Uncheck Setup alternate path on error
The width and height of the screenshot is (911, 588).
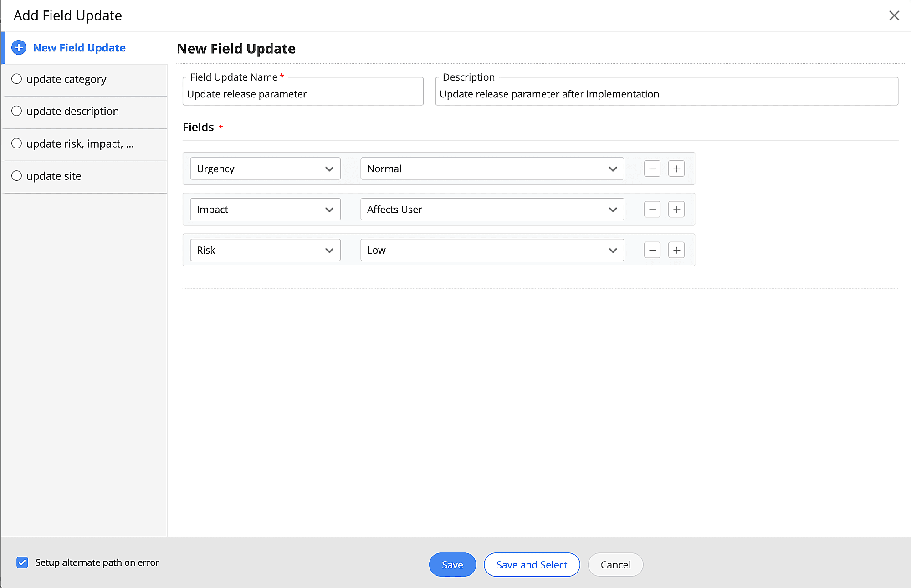click(22, 562)
